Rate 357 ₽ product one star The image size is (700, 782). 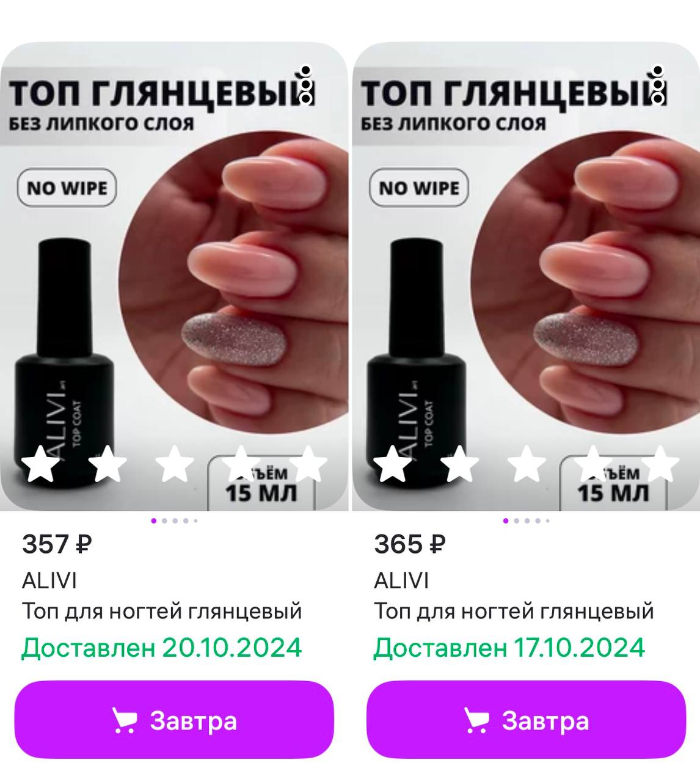tap(40, 464)
